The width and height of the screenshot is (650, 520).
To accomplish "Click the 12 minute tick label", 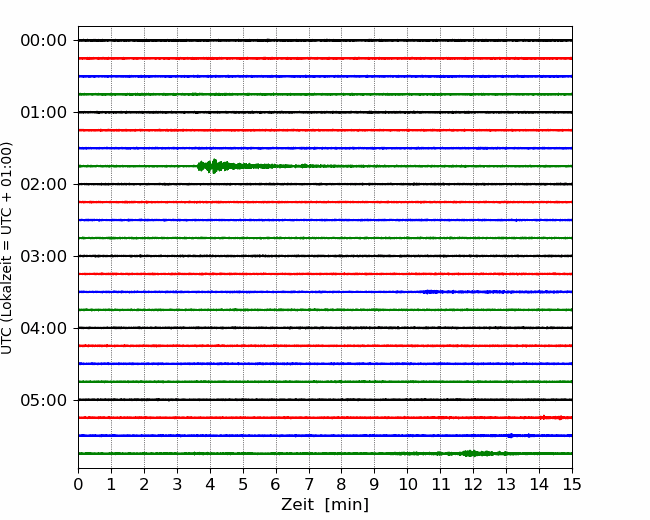I will click(473, 484).
